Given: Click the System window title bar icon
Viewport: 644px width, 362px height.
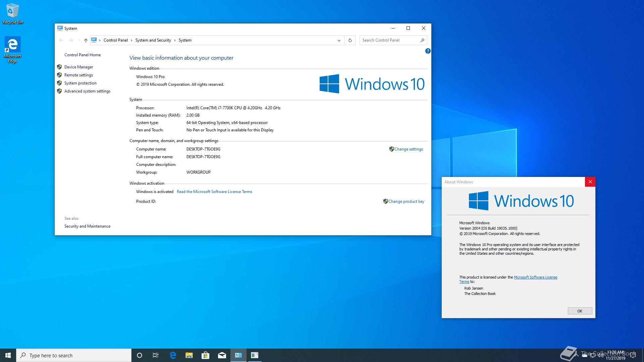Looking at the screenshot, I should [60, 28].
